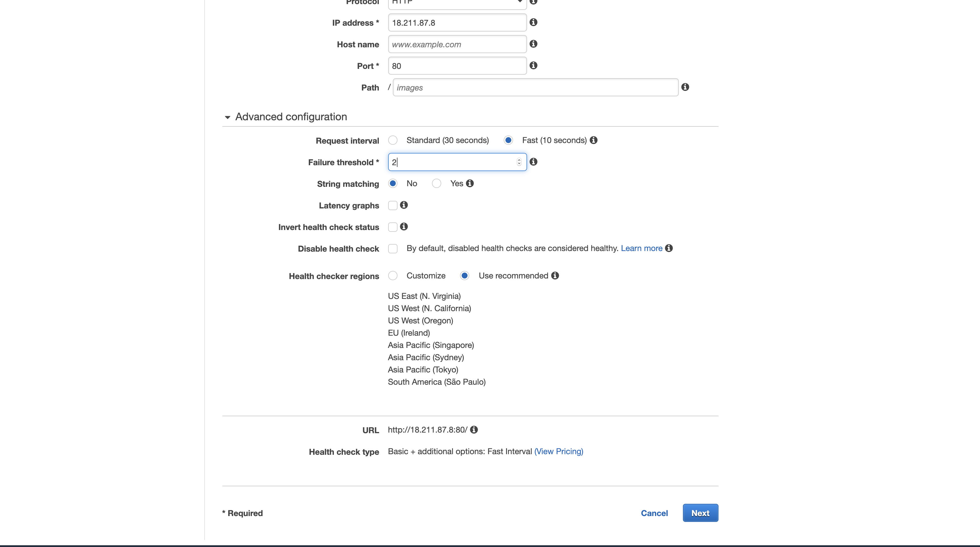Click the Next button
This screenshot has height=547, width=980.
coord(700,513)
